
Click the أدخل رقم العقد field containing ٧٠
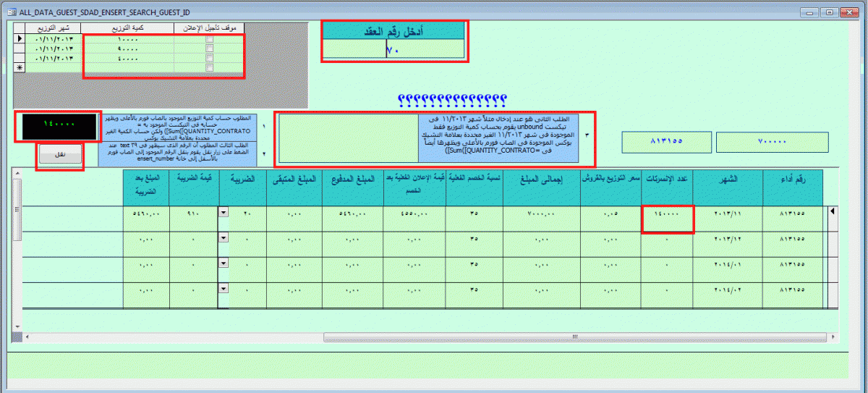[393, 50]
